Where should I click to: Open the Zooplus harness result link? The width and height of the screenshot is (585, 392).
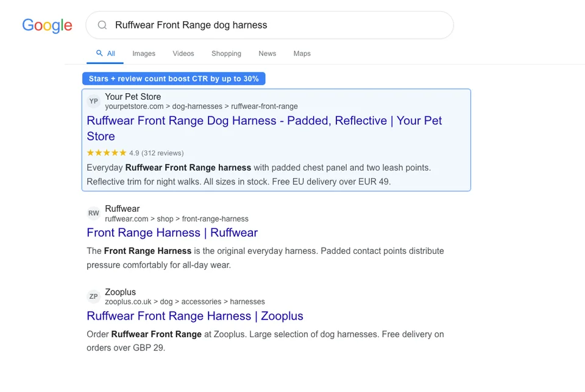tap(194, 316)
